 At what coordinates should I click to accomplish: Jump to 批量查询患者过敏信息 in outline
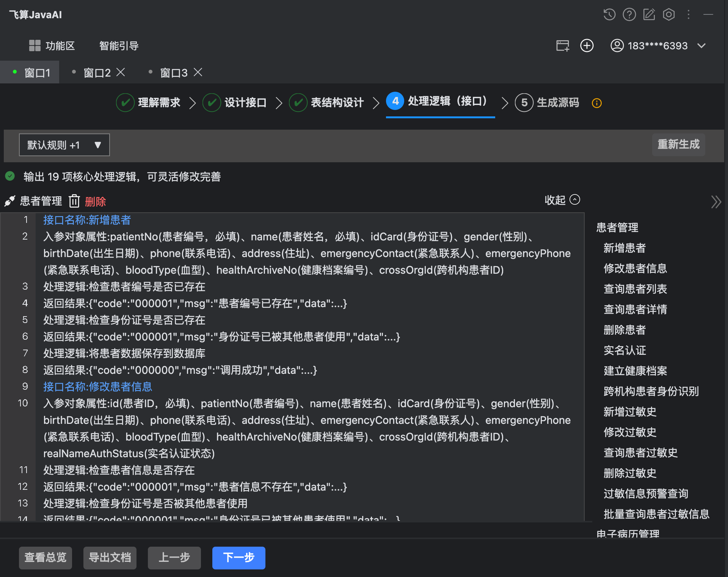pos(657,514)
